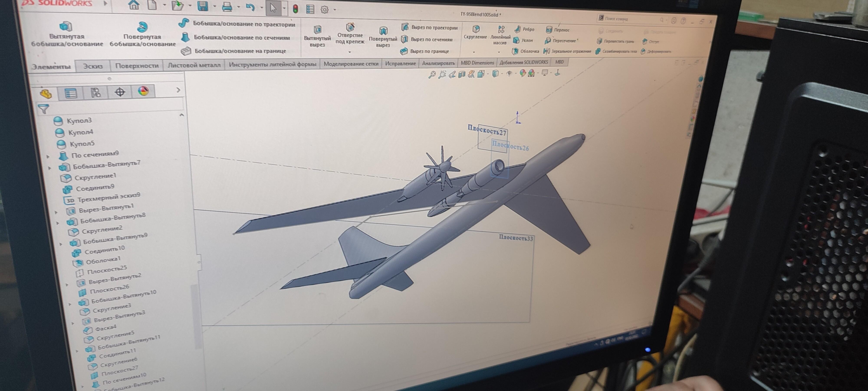Toggle the feature tree filter funnel
Screen dimensions: 868x391
[x=43, y=109]
